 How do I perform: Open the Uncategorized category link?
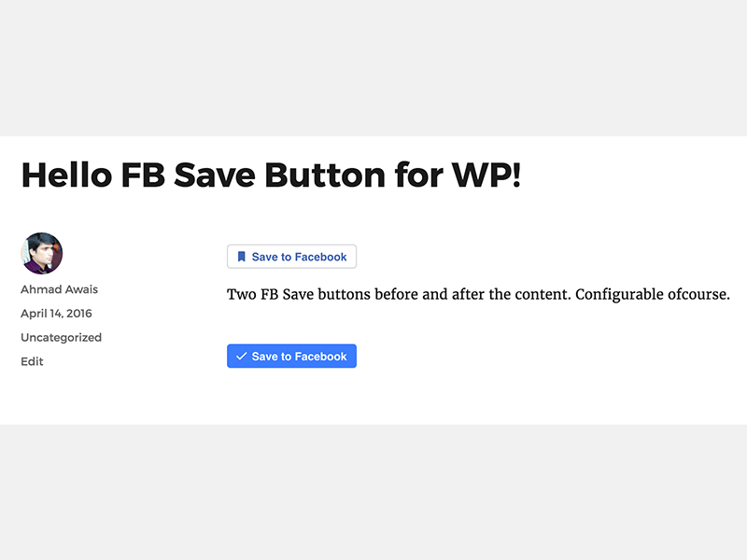(61, 338)
